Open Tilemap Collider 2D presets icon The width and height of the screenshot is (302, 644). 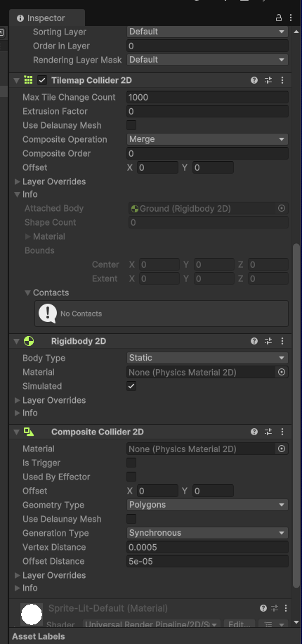tap(268, 80)
